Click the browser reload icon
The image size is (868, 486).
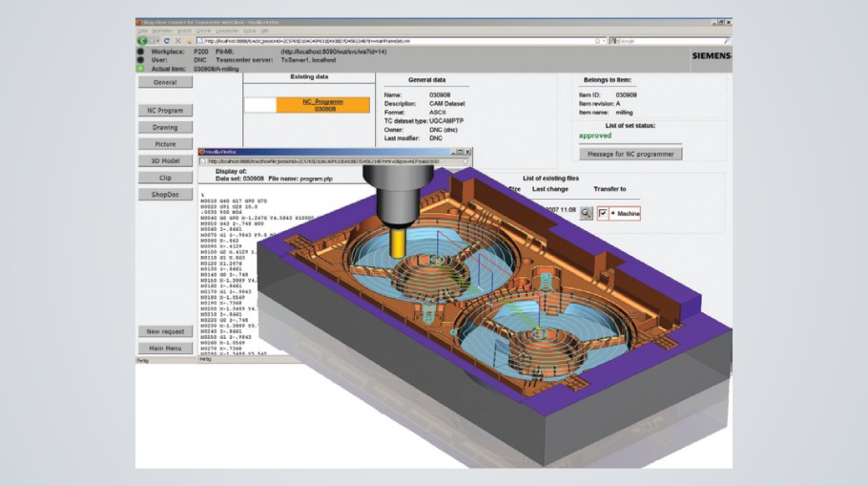(x=166, y=41)
